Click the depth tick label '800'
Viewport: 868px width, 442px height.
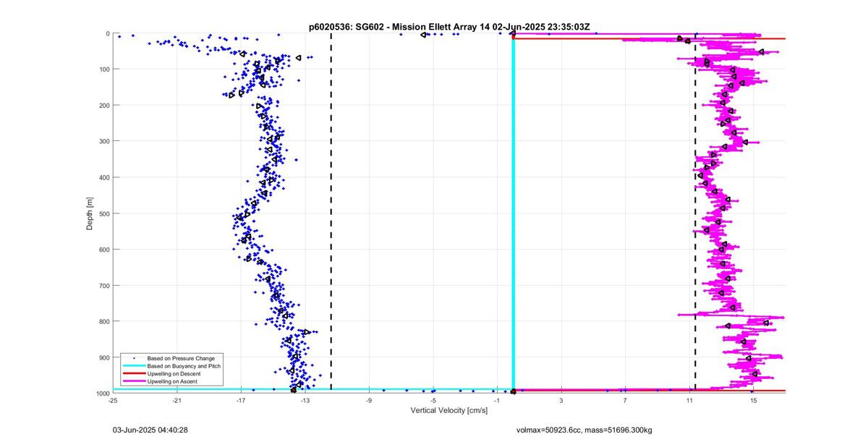pos(103,321)
